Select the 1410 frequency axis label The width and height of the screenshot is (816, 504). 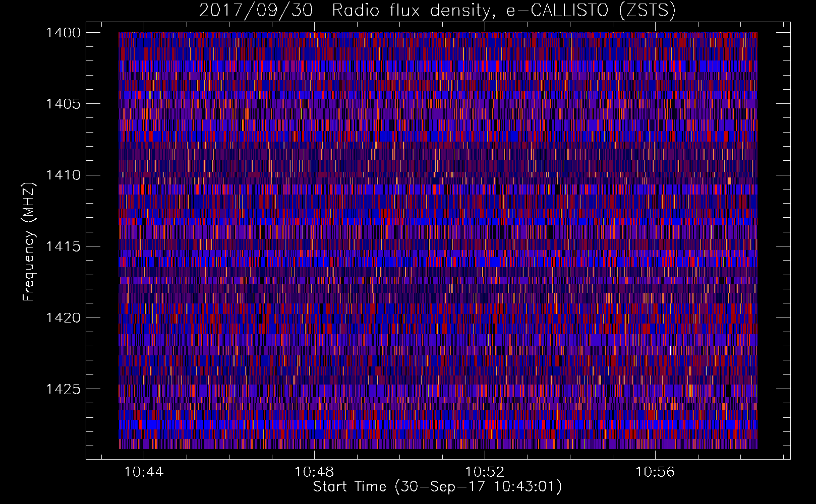point(63,175)
